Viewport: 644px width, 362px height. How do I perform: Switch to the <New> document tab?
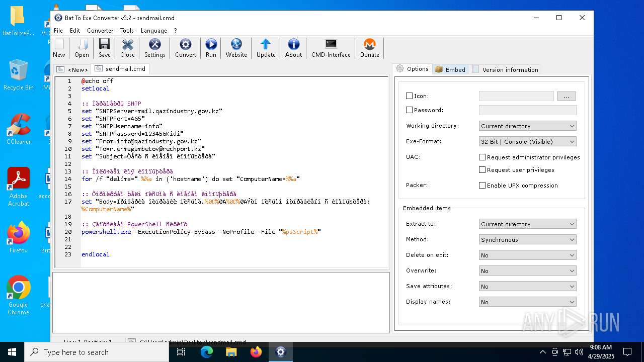coord(73,69)
